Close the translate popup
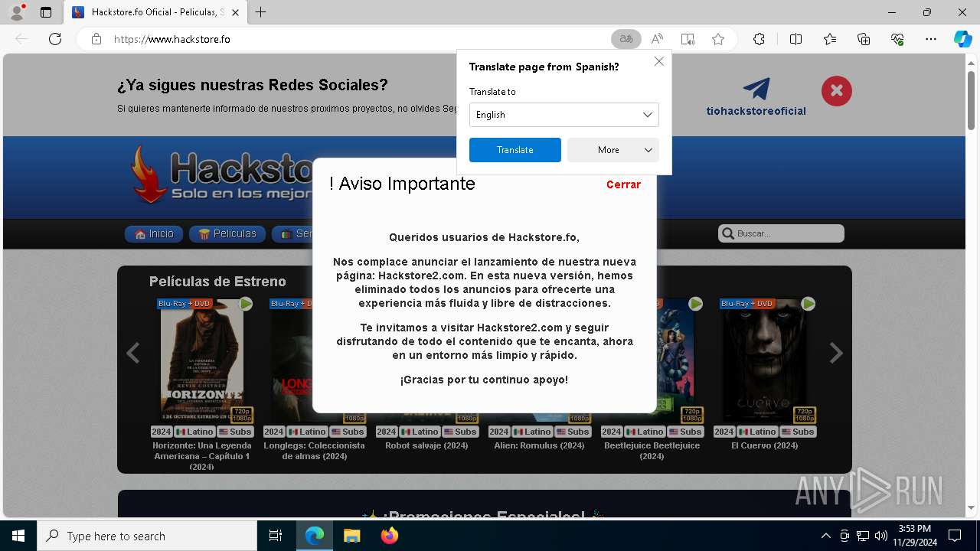 (x=659, y=61)
